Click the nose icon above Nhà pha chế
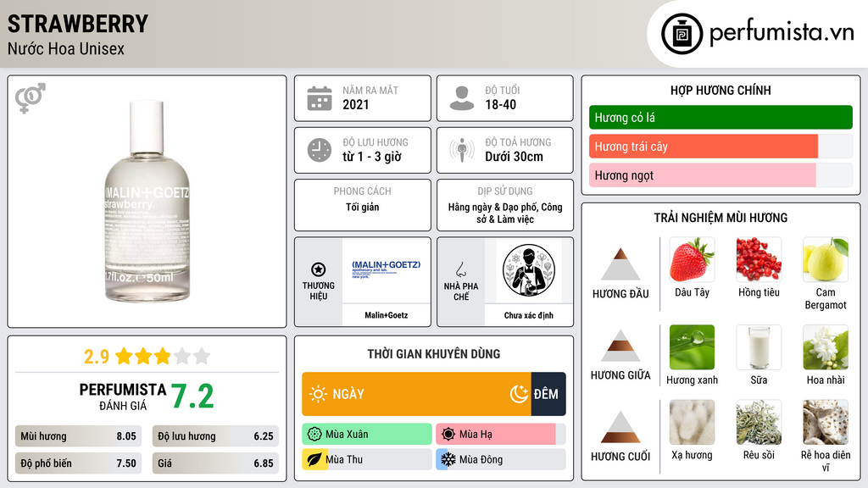 [460, 269]
